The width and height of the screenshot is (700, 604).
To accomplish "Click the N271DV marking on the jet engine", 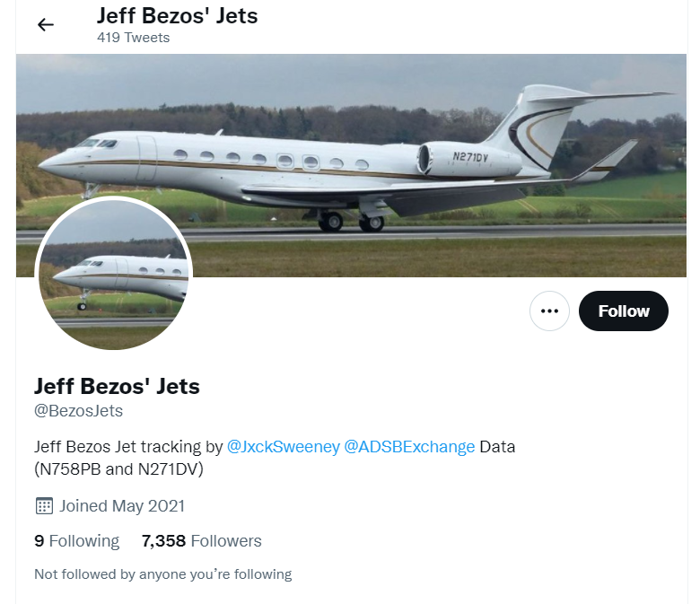I will coord(470,157).
